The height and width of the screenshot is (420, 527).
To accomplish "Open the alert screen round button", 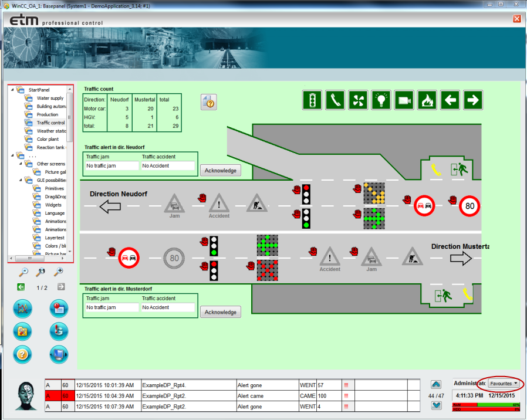I will [x=59, y=309].
